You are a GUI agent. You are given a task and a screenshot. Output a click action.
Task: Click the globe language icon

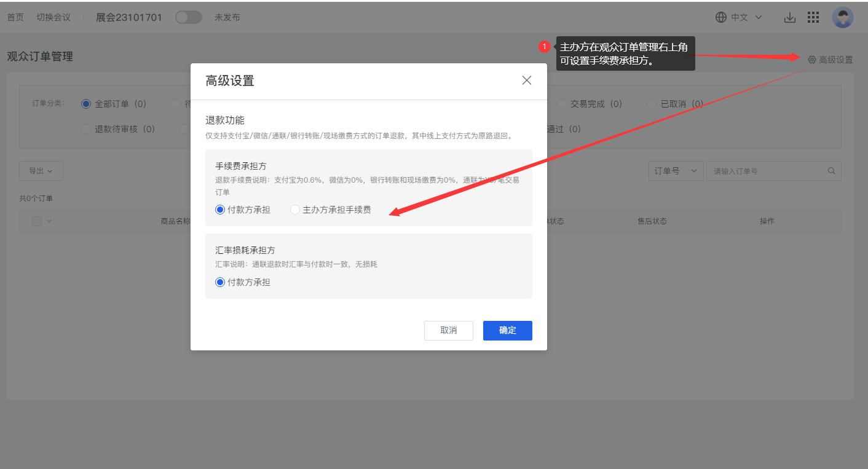(721, 18)
